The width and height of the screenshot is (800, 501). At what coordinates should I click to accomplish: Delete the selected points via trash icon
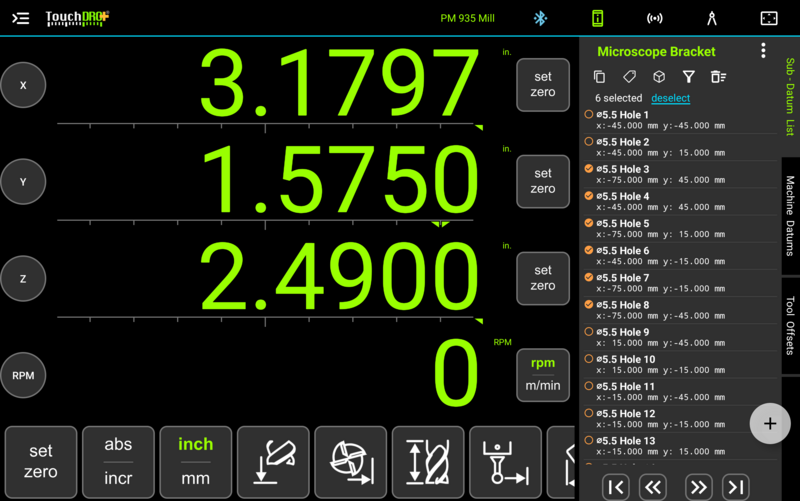point(718,77)
